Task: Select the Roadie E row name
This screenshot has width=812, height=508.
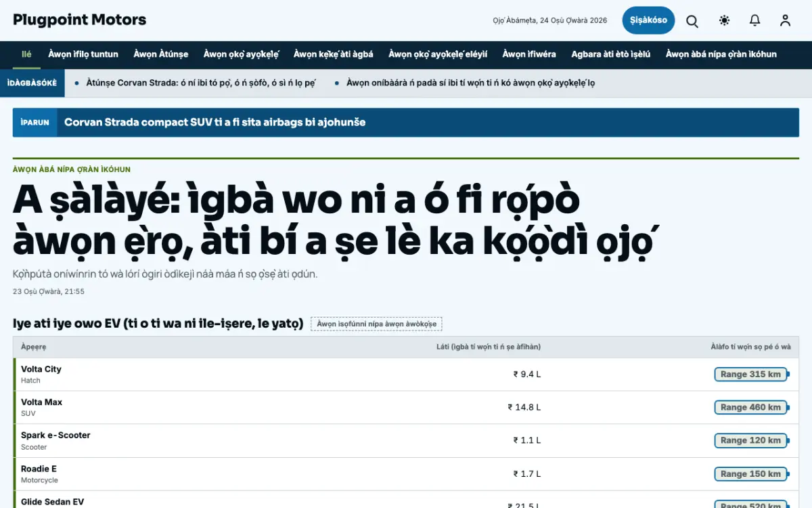Action: click(39, 469)
